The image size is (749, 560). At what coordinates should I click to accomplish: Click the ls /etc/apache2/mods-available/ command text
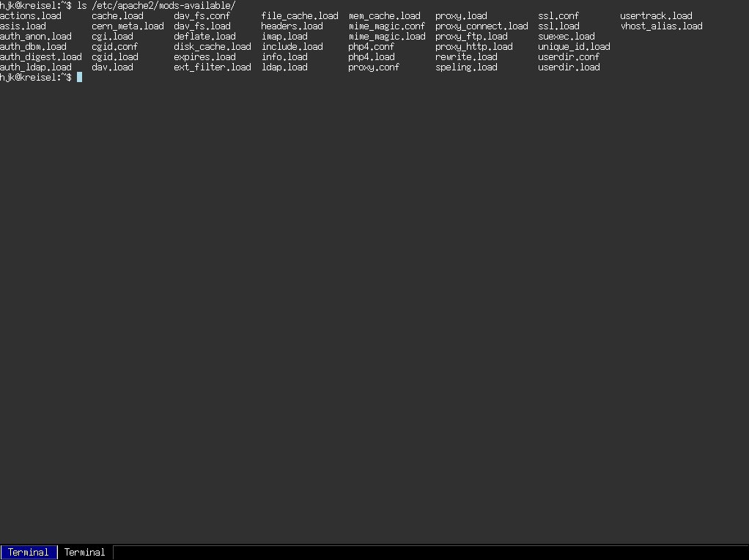[x=156, y=5]
